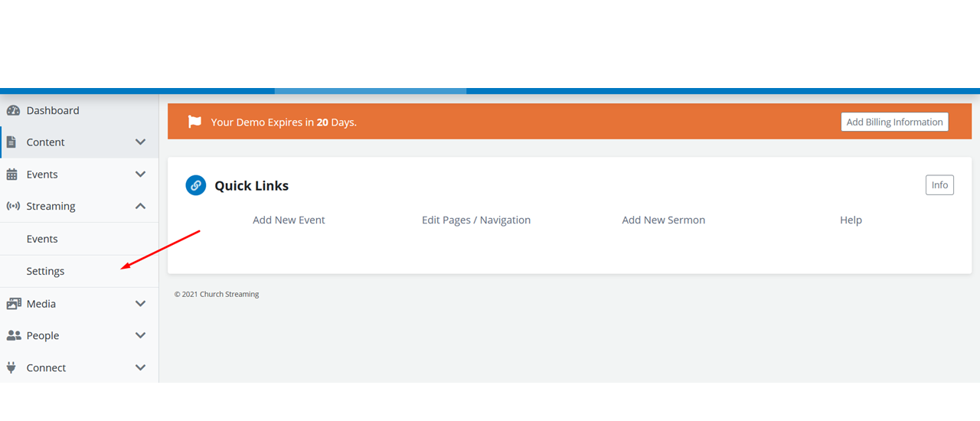
Task: Follow the Add New Sermon quick link
Action: [663, 220]
